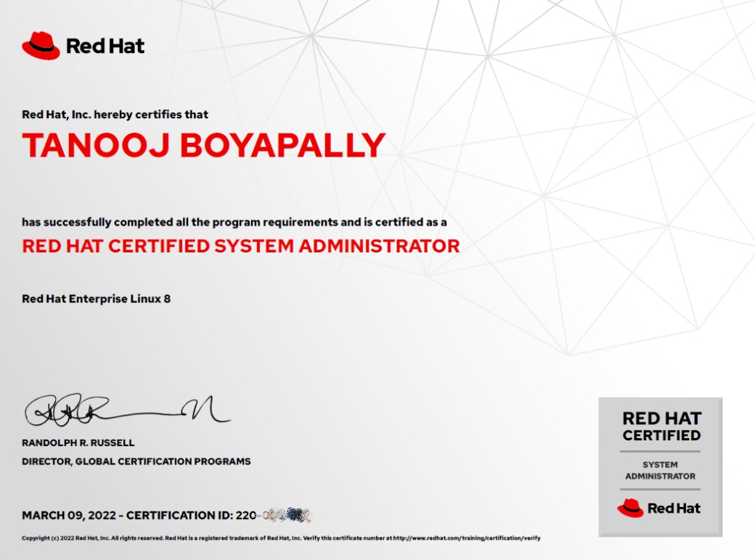
Task: Click the red 'RED HAT CERTIFIED SYSTEM ADMINISTRATOR' title
Action: pyautogui.click(x=240, y=246)
